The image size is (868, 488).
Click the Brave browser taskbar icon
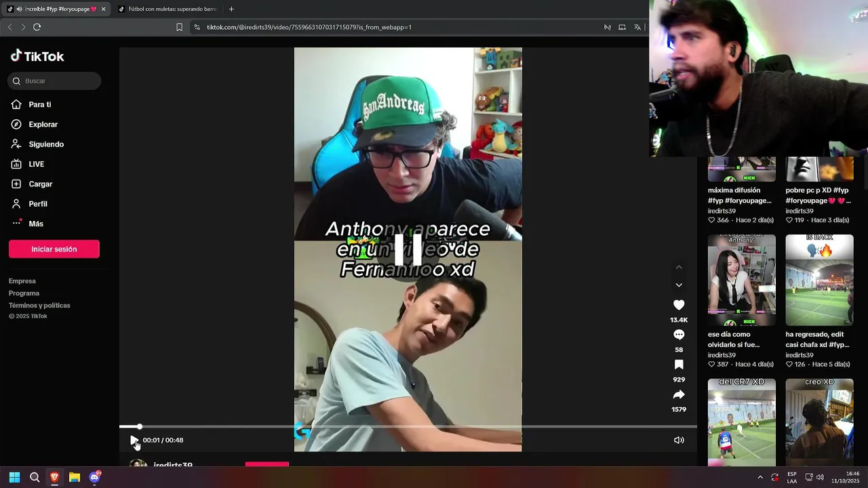click(x=54, y=477)
